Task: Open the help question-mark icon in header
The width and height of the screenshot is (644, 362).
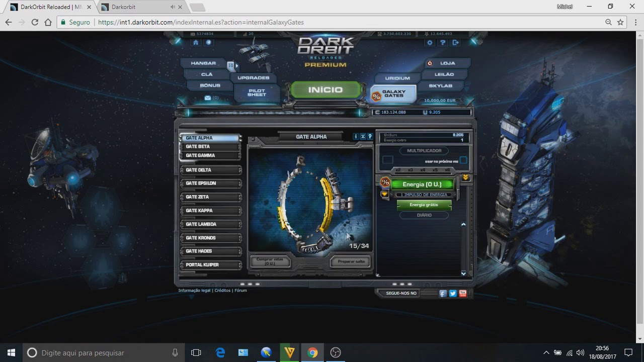Action: pyautogui.click(x=443, y=43)
